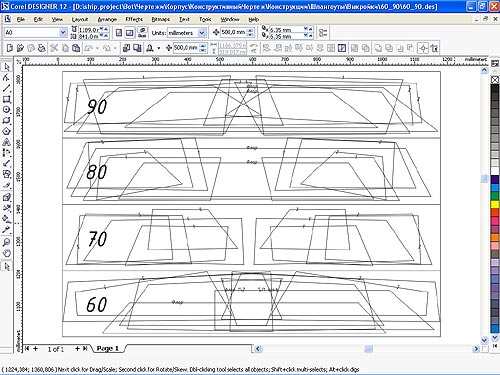Activate the Zoom magnifier tool

pyautogui.click(x=6, y=242)
